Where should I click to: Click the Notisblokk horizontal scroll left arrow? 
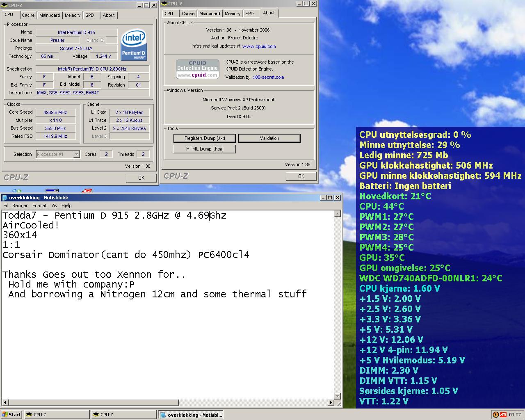pos(5,403)
